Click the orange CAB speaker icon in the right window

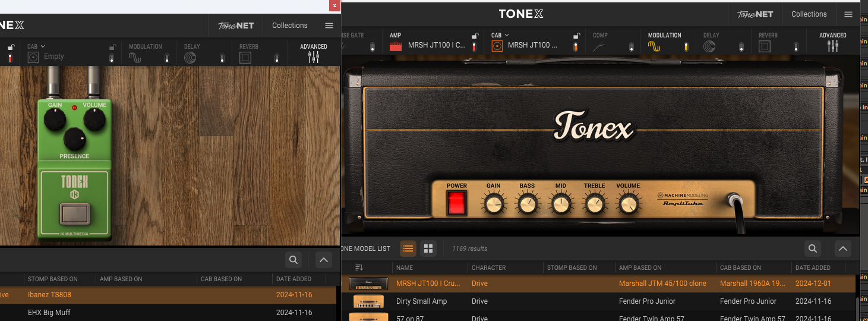pyautogui.click(x=497, y=46)
